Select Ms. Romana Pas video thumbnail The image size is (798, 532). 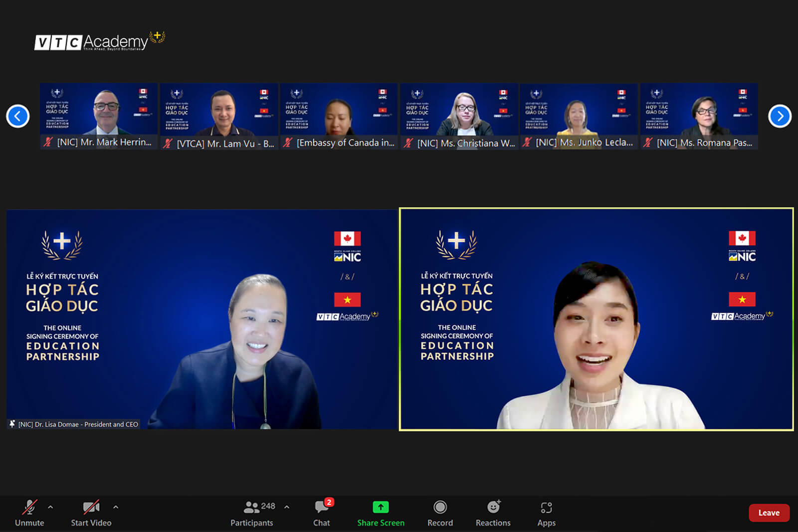click(699, 111)
